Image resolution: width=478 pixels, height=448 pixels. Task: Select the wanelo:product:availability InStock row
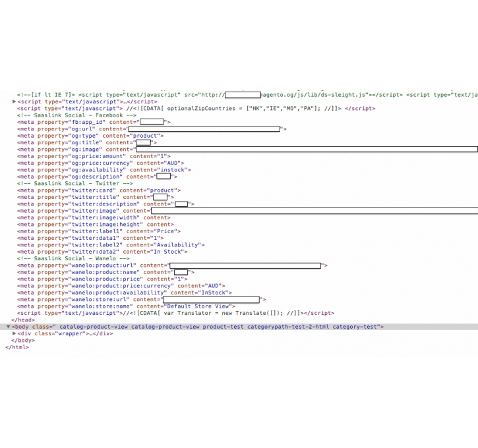pos(125,293)
